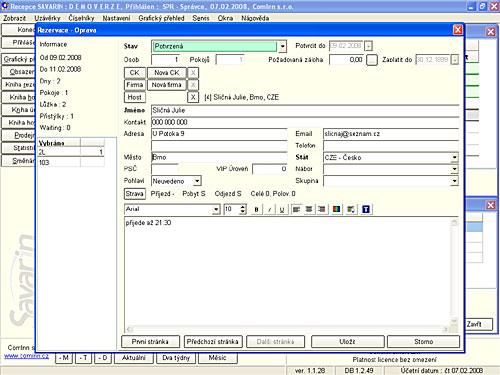Open the text color picker
This screenshot has width=500, height=375.
pyautogui.click(x=337, y=209)
